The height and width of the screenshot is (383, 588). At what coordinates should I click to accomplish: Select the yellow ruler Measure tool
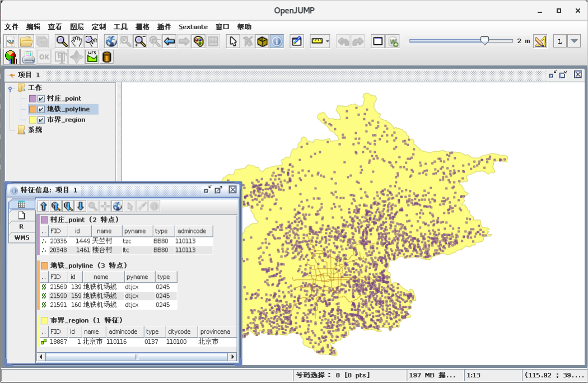(x=318, y=41)
